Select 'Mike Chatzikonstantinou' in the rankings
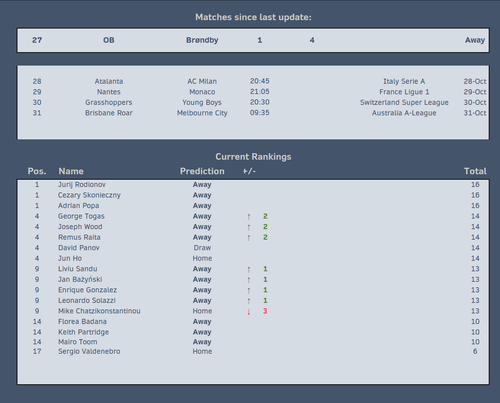The image size is (500, 403). 99,311
